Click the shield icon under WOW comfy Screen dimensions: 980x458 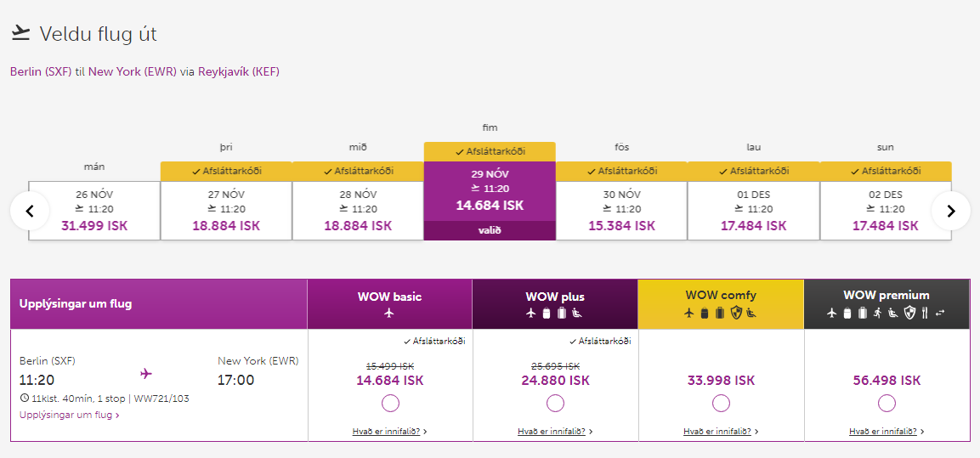click(736, 314)
